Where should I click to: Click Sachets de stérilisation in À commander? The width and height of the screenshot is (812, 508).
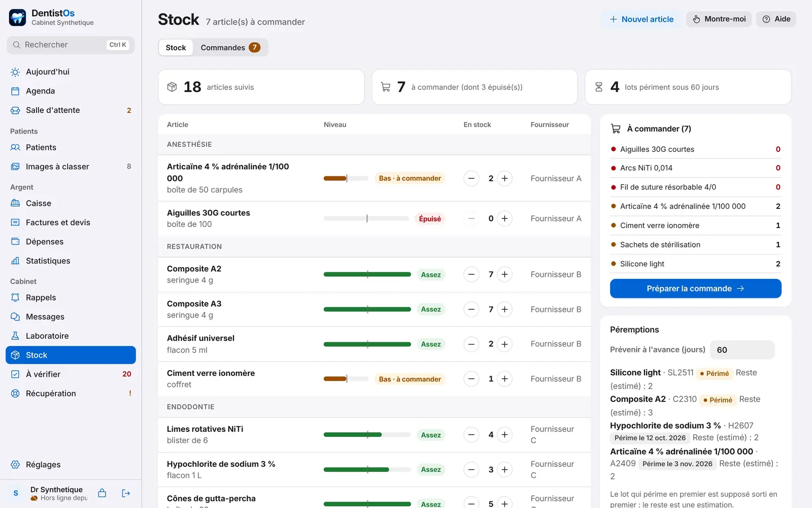(695, 245)
